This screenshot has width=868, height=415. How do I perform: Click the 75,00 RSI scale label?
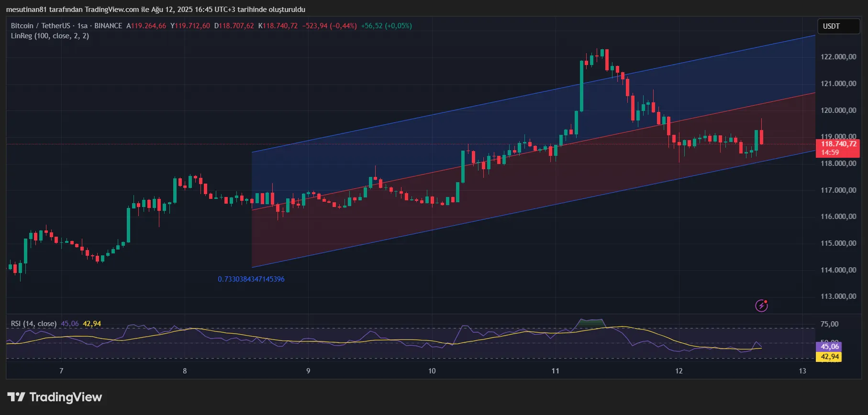tap(830, 324)
